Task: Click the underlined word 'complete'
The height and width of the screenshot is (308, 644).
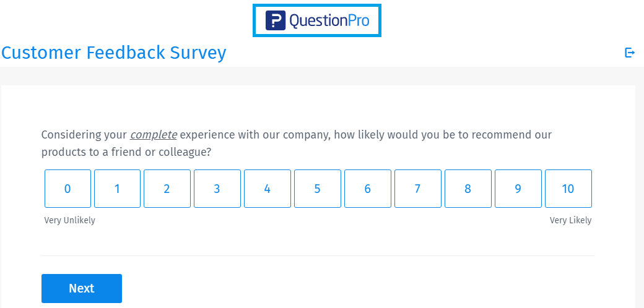Action: (x=154, y=135)
